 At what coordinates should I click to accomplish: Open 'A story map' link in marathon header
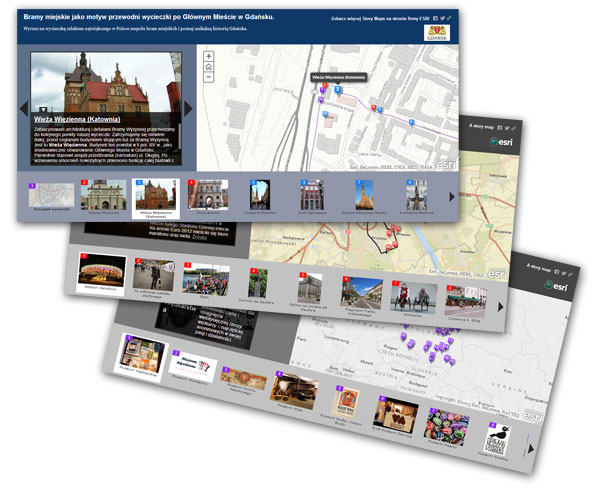point(481,126)
